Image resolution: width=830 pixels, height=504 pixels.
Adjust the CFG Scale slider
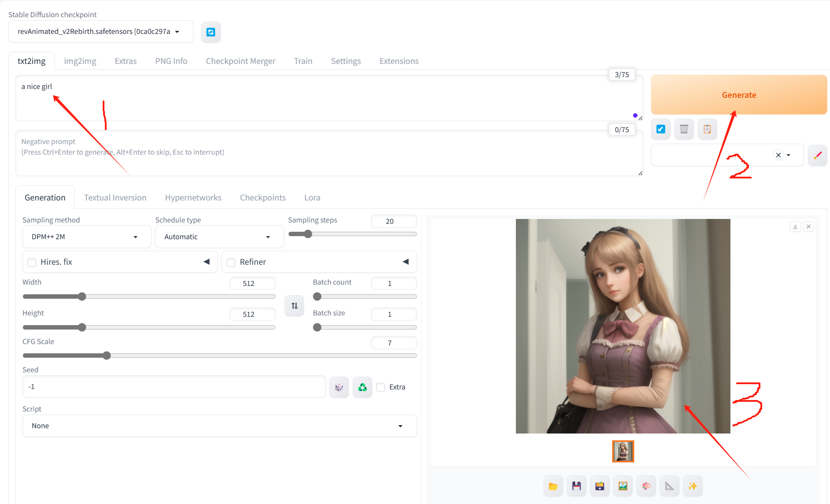pos(219,356)
